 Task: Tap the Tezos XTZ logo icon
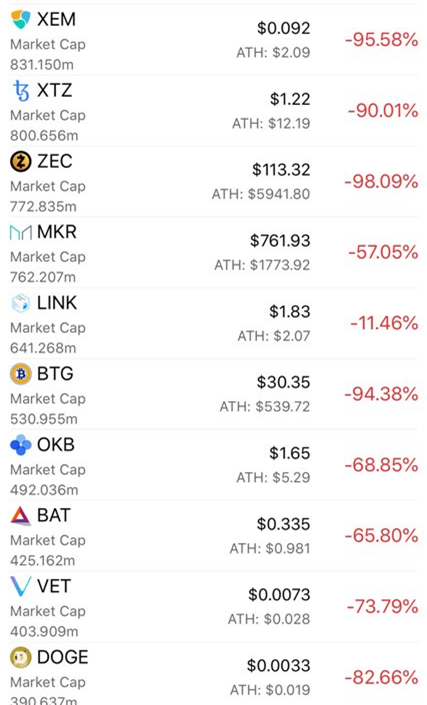(21, 90)
